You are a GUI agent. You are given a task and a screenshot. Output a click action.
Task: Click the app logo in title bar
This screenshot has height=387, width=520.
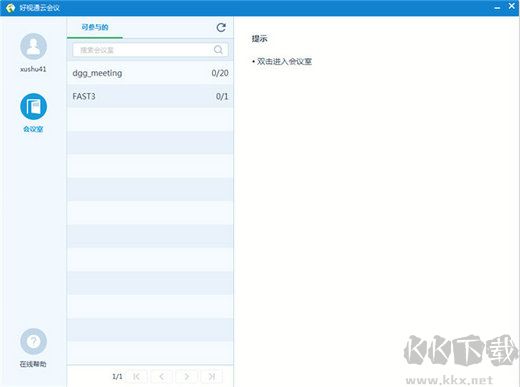point(10,8)
